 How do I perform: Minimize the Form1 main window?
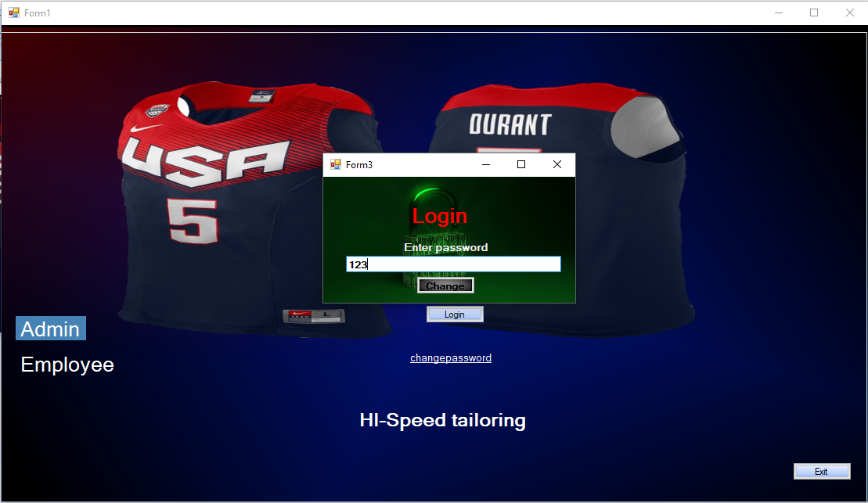(x=778, y=13)
